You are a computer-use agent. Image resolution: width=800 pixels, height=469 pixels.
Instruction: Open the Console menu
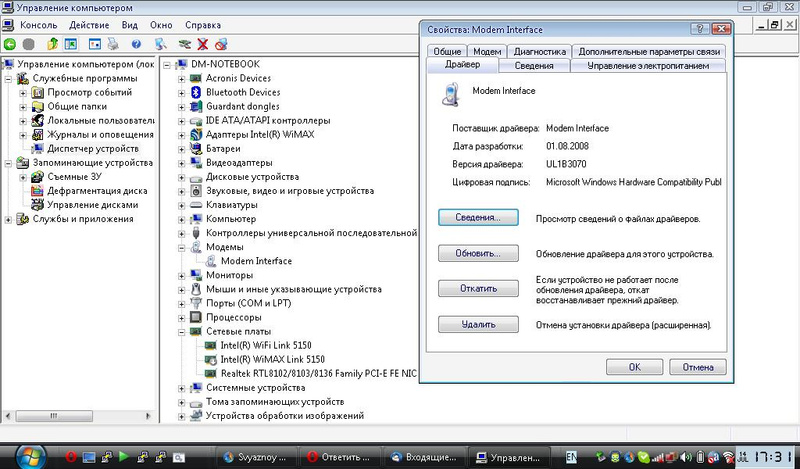pyautogui.click(x=38, y=25)
